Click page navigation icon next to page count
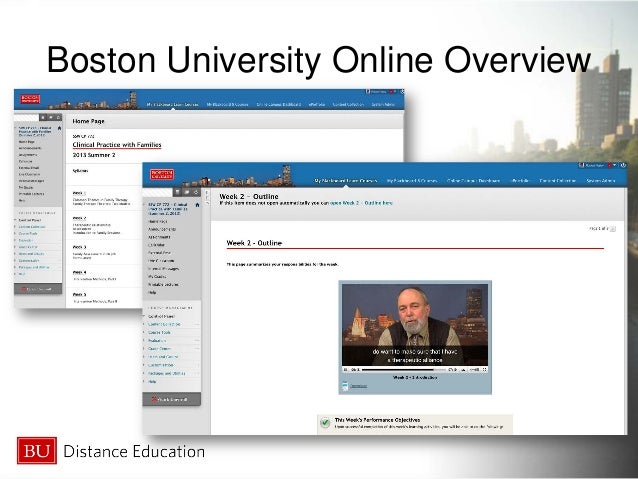This screenshot has height=479, width=638. coord(613,229)
